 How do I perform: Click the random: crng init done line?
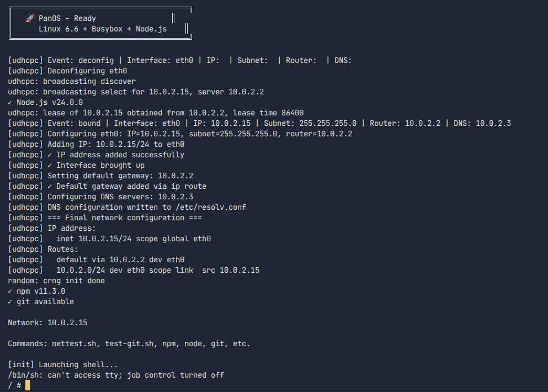pyautogui.click(x=56, y=280)
